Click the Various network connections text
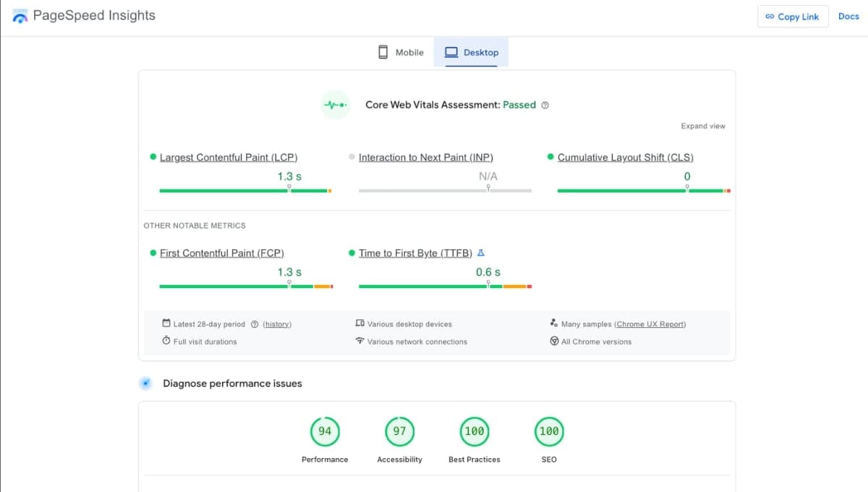Screen dimensions: 868x492 pos(417,342)
